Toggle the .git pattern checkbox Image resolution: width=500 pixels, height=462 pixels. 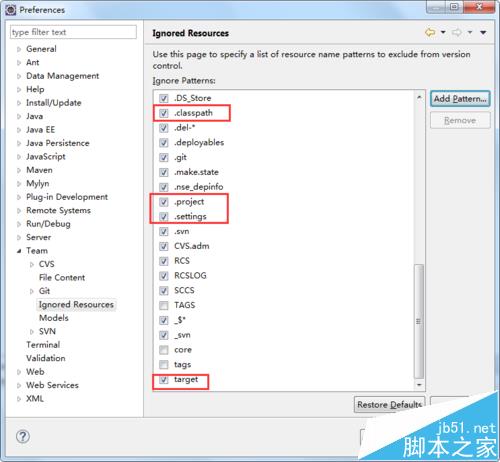point(164,157)
